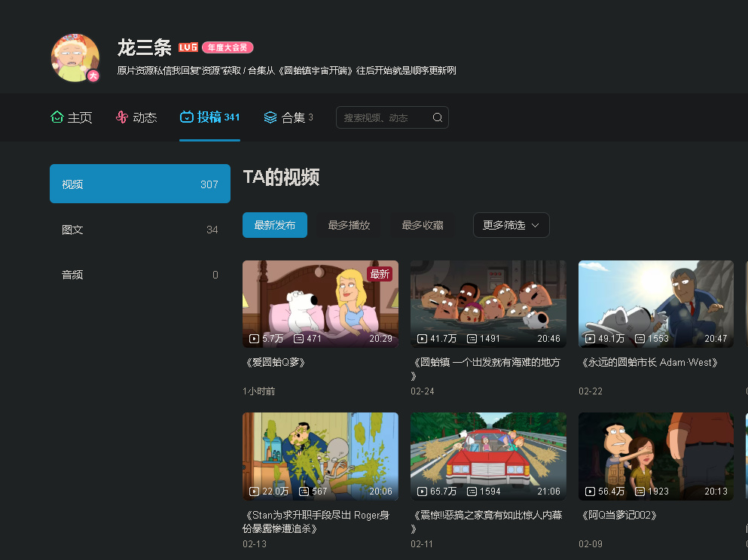Sort by 最多播放
Screen dimensions: 748x560
tap(349, 225)
